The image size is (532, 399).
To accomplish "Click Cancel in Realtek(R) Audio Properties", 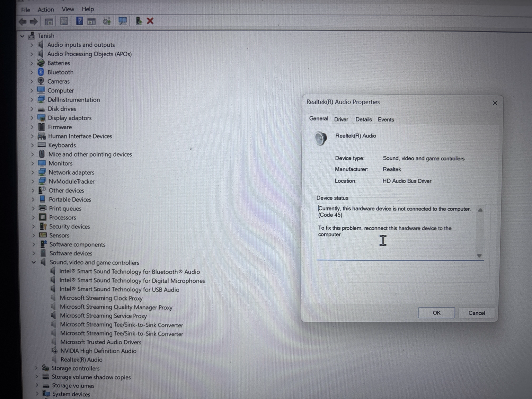I will pos(477,313).
